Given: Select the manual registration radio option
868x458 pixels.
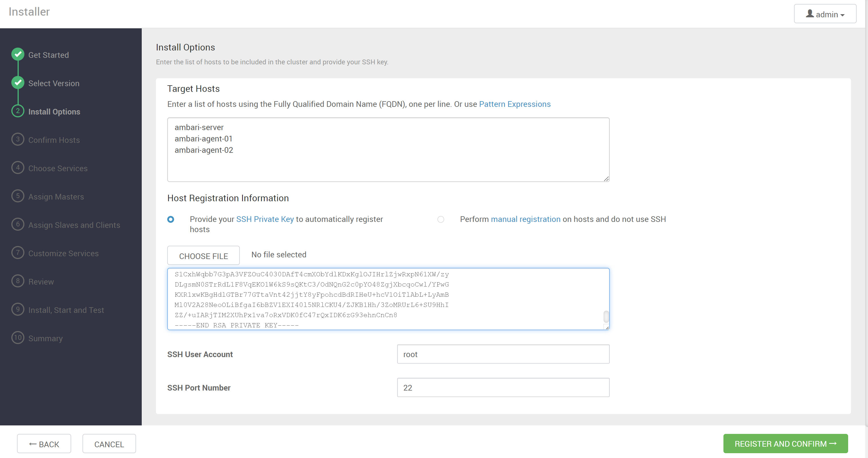Looking at the screenshot, I should 441,220.
